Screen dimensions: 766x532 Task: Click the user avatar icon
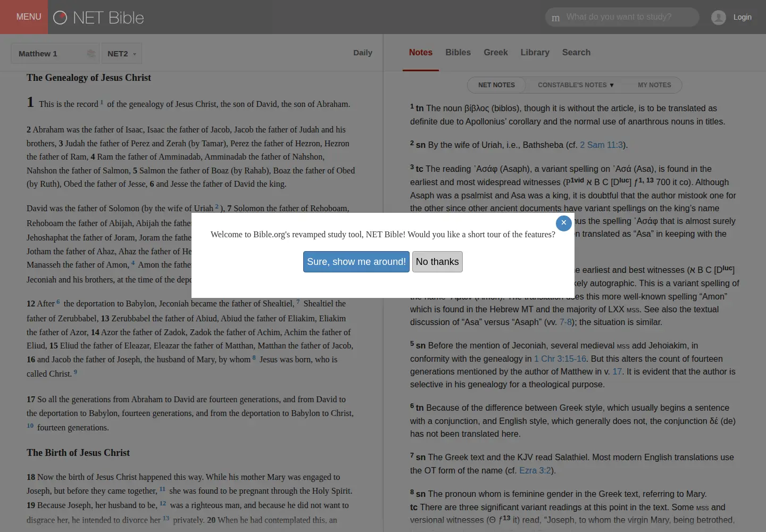719,18
